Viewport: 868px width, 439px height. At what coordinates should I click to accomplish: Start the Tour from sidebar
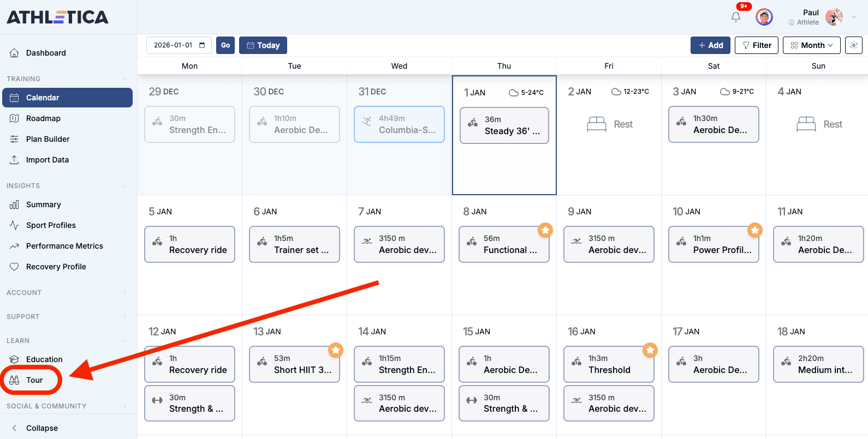pos(34,380)
